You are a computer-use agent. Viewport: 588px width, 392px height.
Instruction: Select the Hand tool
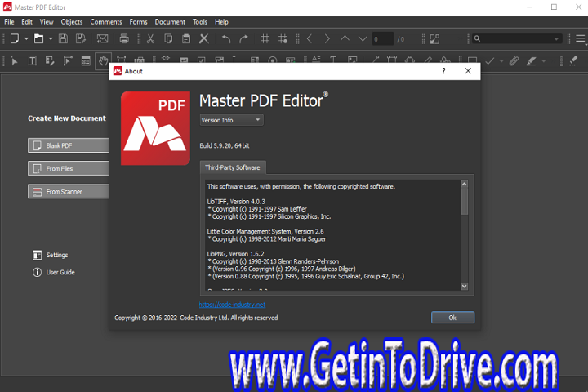pos(103,61)
